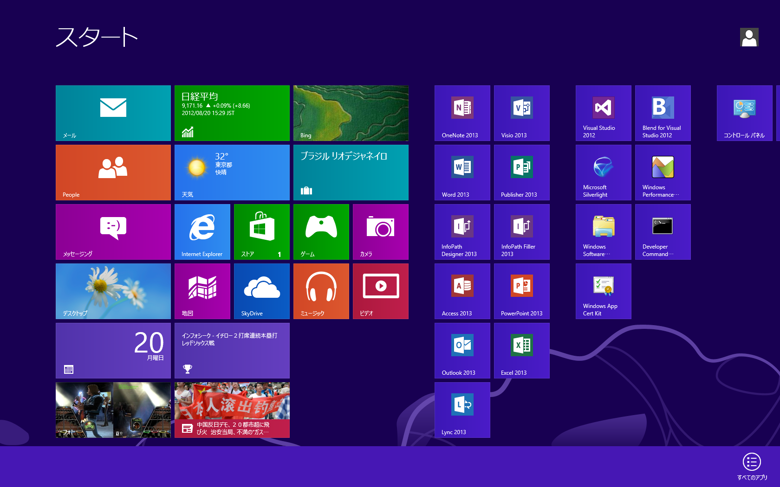Open the Sports news tile with trophy
This screenshot has height=487, width=780.
(x=232, y=351)
